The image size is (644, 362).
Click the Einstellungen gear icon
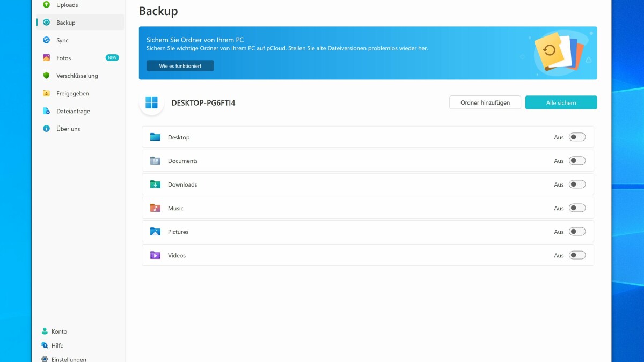point(45,359)
